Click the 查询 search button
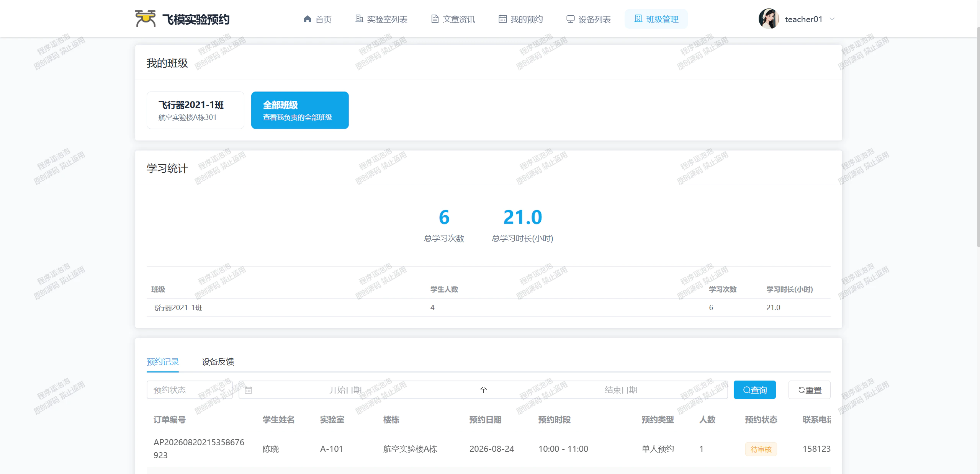The height and width of the screenshot is (474, 980). click(x=755, y=390)
